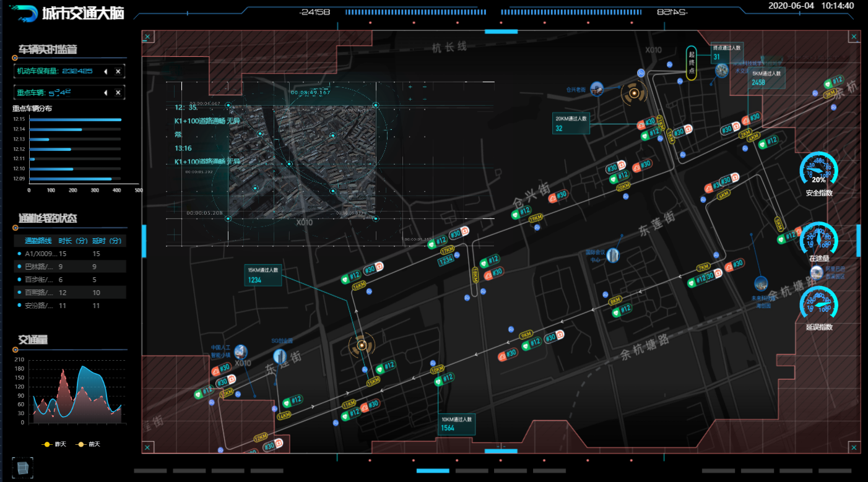Click the 在途量 gauge
This screenshot has width=868, height=482.
[x=818, y=240]
